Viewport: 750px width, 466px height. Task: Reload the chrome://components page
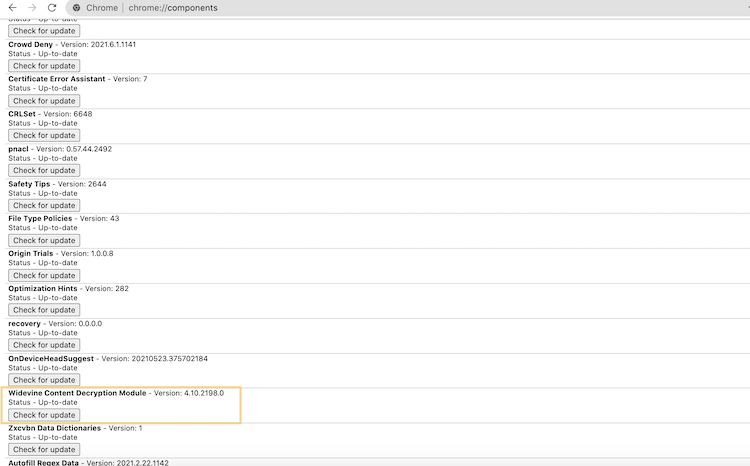point(52,7)
